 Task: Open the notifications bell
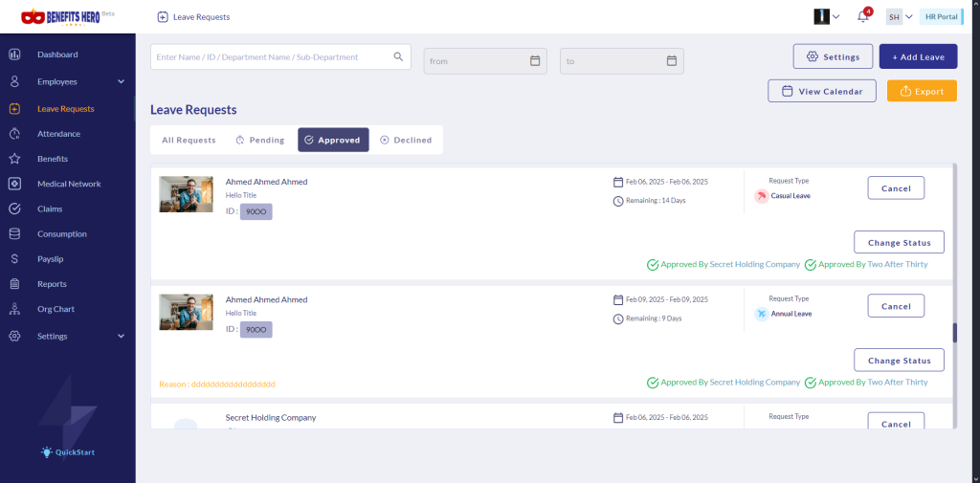coord(863,17)
